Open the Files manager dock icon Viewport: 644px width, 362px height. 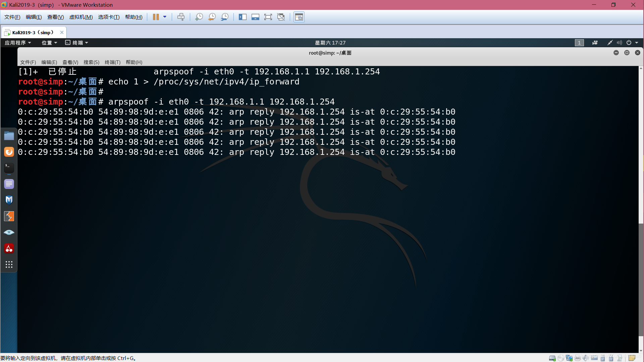point(9,136)
